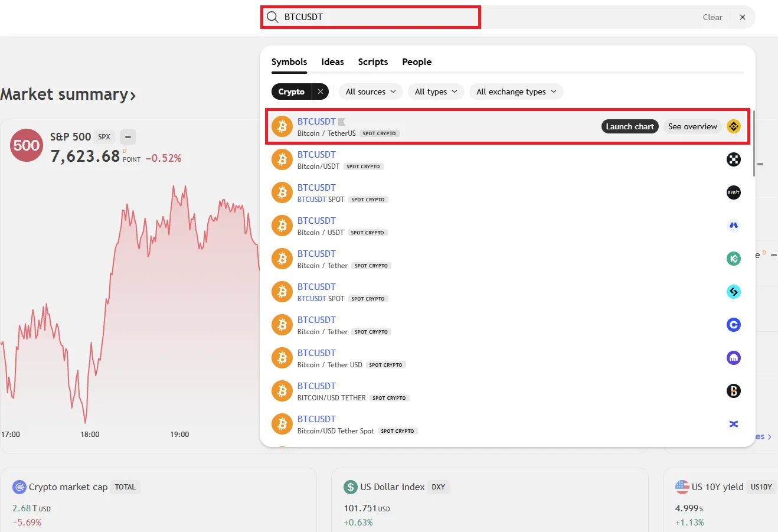Open the Market summary link
778x532 pixels.
68,94
